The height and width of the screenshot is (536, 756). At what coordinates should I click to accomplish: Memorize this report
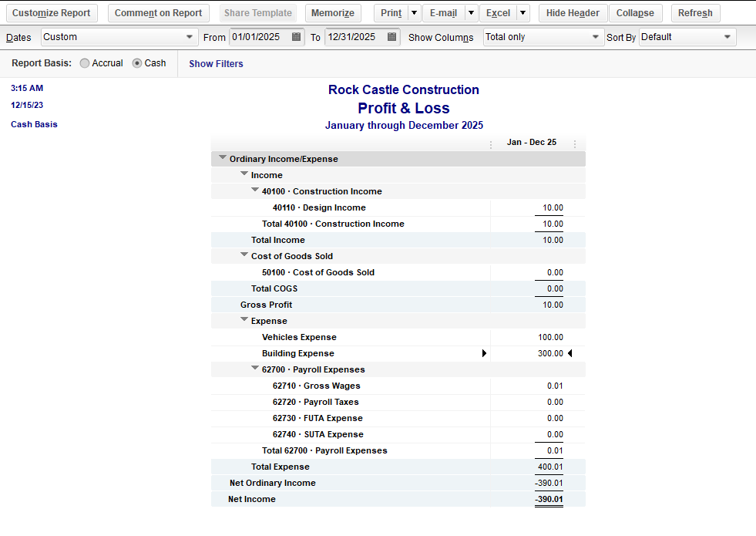[x=333, y=13]
